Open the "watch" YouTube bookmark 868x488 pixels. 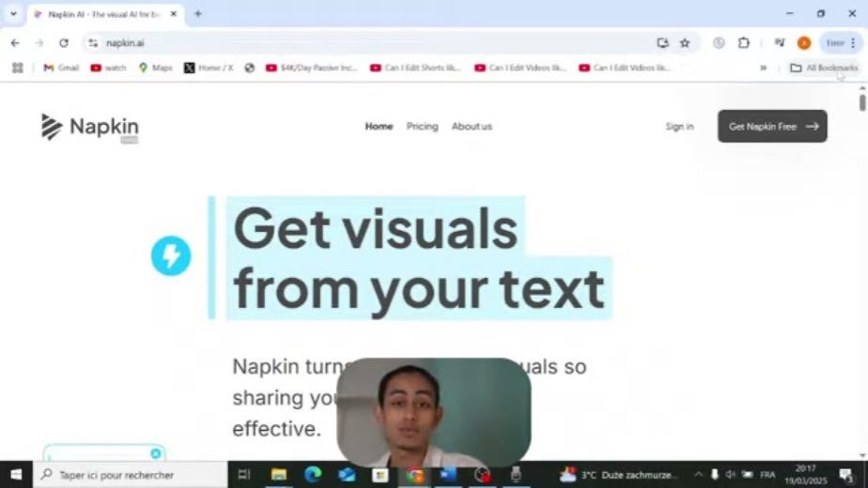pos(109,68)
